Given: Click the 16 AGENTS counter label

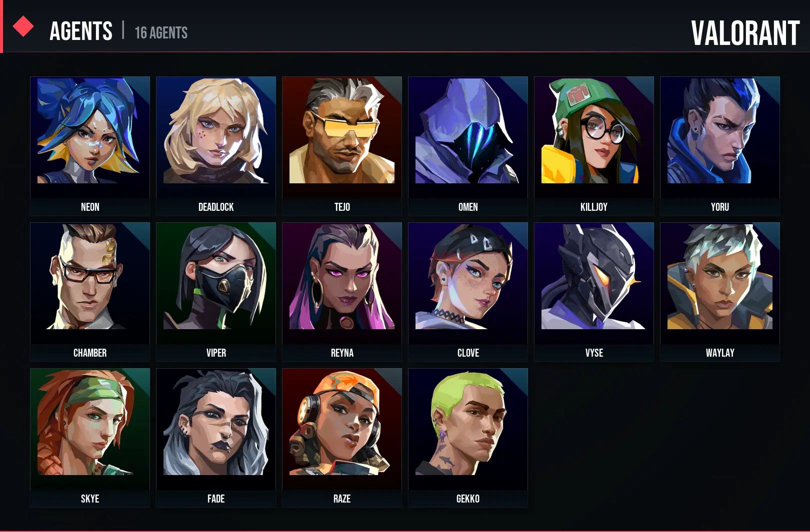Looking at the screenshot, I should click(x=161, y=33).
